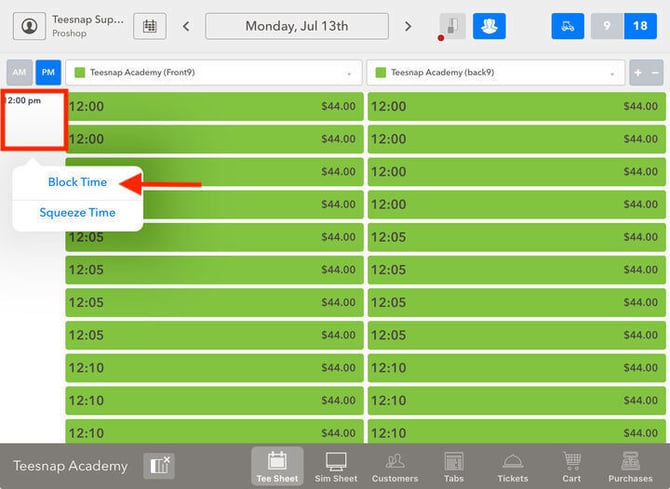Viewport: 670px width, 489px height.
Task: Toggle the golfers group icon button
Action: pos(489,26)
